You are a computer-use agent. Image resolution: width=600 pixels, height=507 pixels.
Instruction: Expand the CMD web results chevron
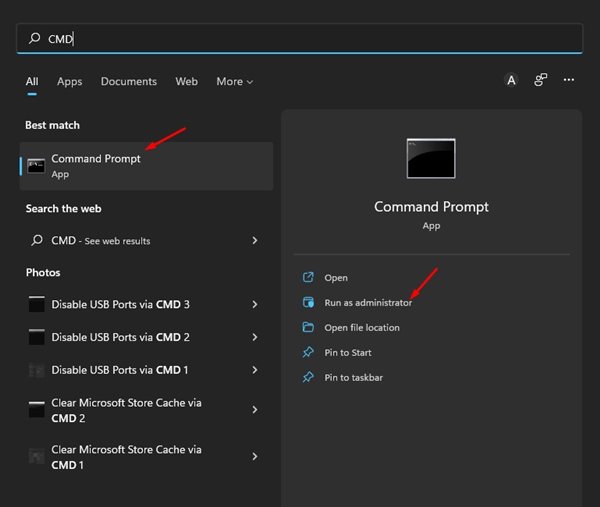tap(255, 241)
